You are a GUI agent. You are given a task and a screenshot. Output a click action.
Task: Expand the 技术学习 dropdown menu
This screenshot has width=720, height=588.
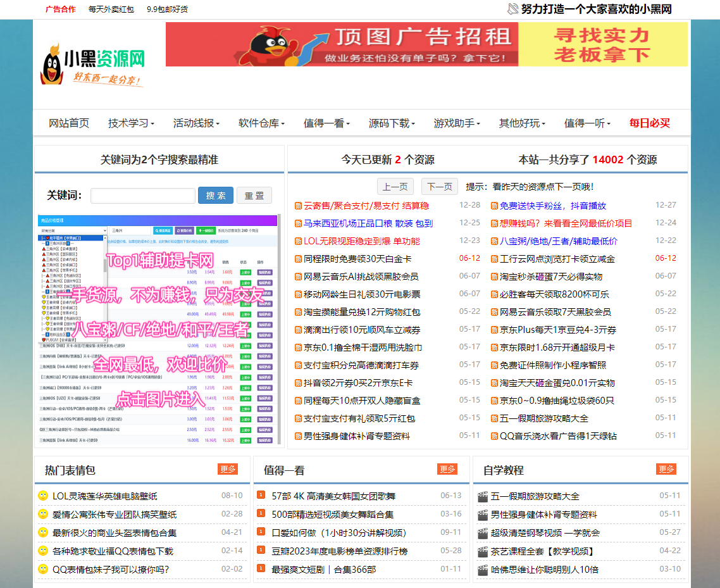pos(132,123)
